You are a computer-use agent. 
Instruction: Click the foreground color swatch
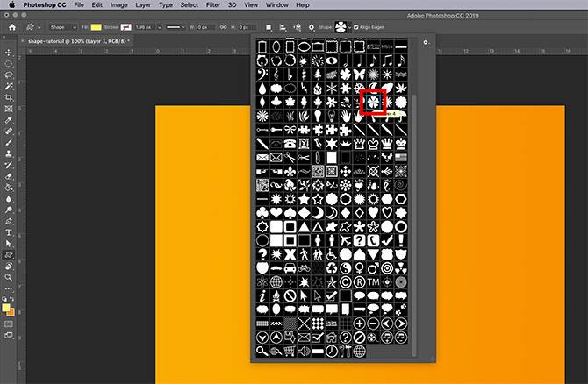(5, 308)
